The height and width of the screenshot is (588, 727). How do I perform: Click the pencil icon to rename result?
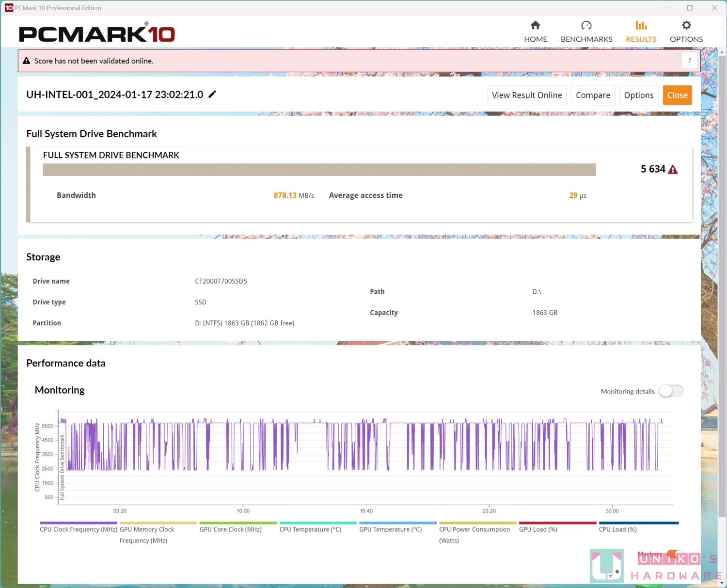(212, 95)
